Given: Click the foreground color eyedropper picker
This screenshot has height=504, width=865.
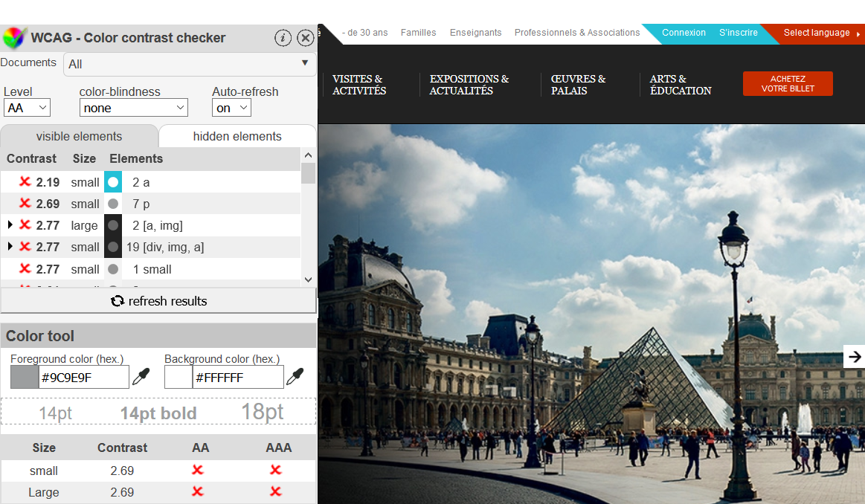Looking at the screenshot, I should coord(141,377).
